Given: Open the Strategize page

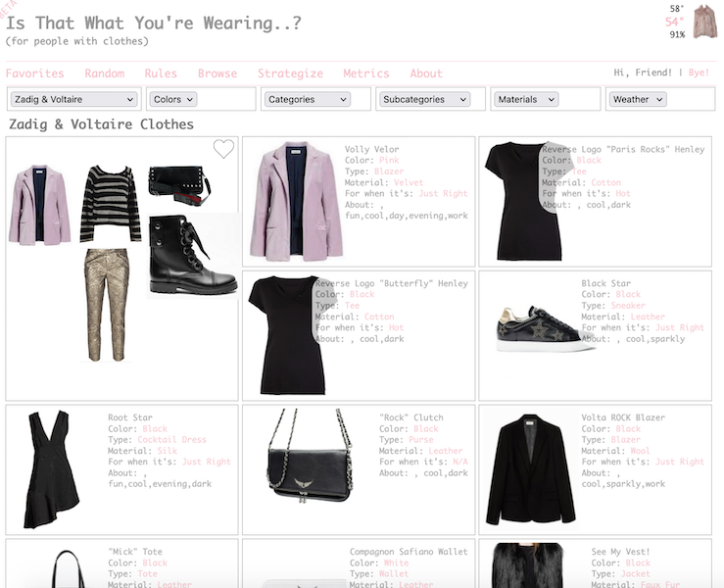Looking at the screenshot, I should tap(290, 73).
